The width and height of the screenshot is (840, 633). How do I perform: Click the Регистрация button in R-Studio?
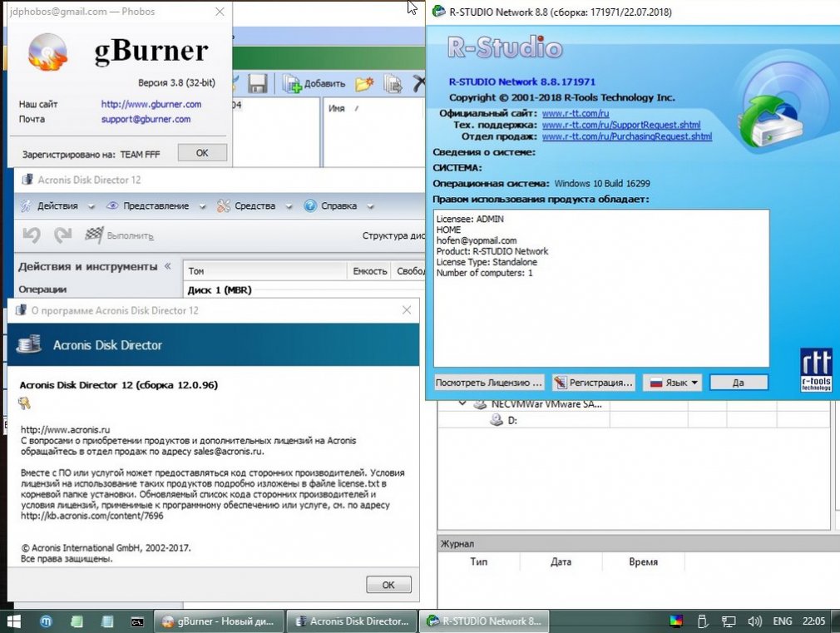(594, 383)
